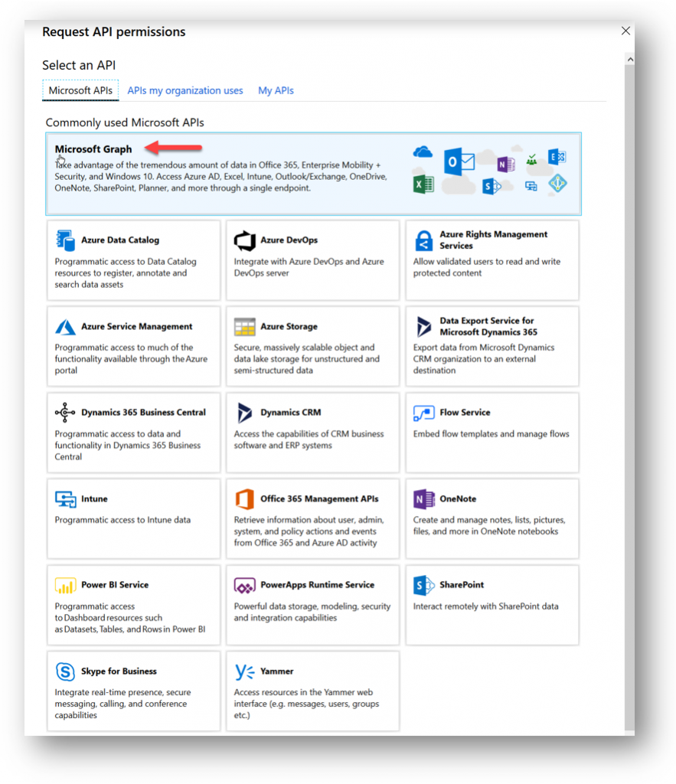The height and width of the screenshot is (784, 676).
Task: Click the SharePoint tile icon
Action: click(x=424, y=586)
